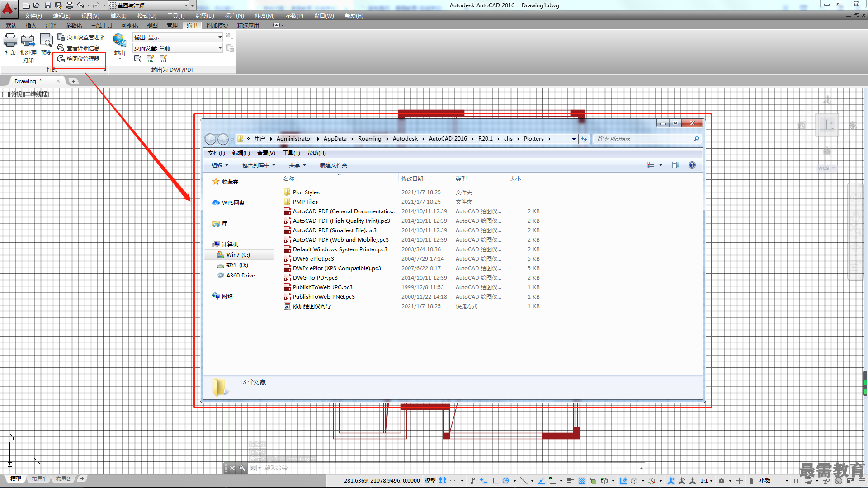Toggle polar tracking in status bar

(506, 481)
